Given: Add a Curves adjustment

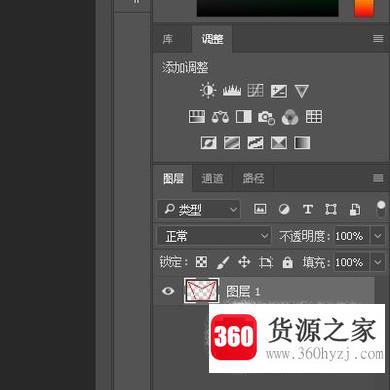Looking at the screenshot, I should 255,91.
